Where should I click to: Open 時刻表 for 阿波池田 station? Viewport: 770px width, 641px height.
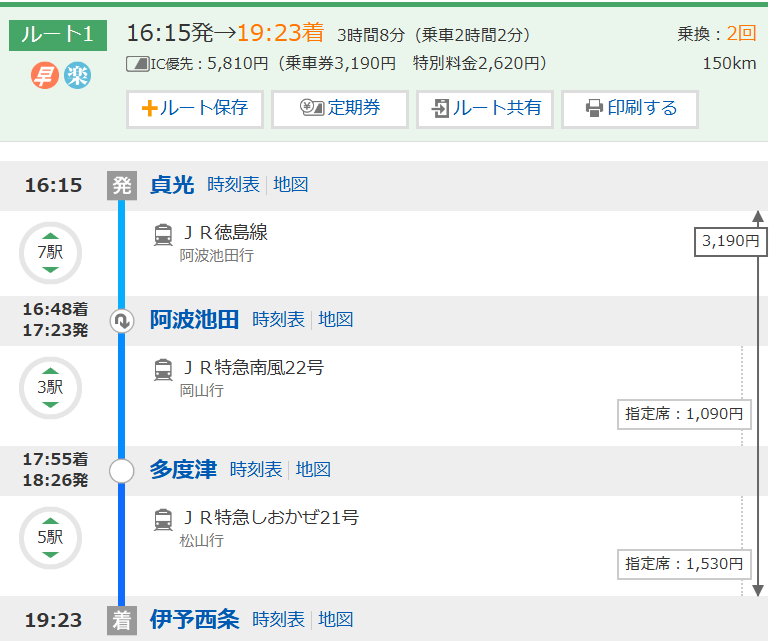coord(278,320)
